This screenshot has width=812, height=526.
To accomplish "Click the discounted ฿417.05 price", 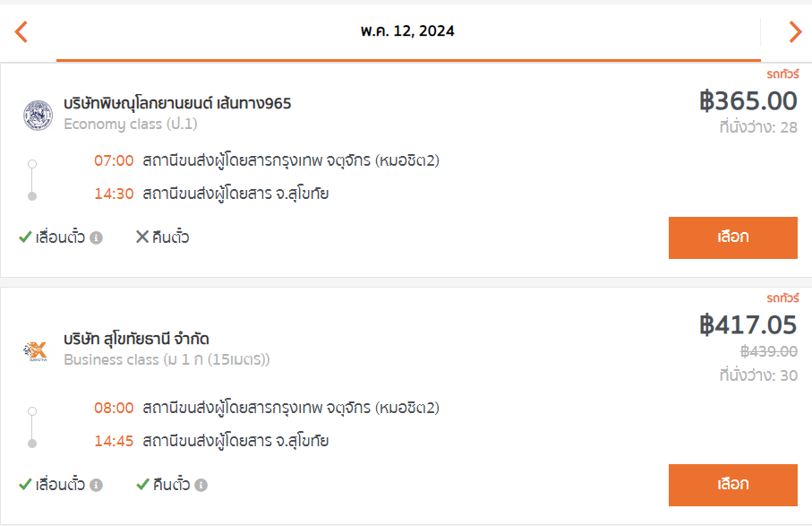I will [x=748, y=325].
